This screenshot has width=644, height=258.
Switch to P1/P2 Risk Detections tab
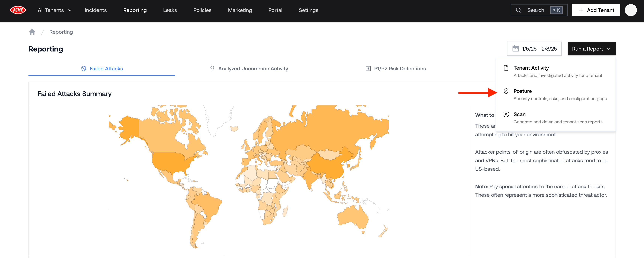395,69
